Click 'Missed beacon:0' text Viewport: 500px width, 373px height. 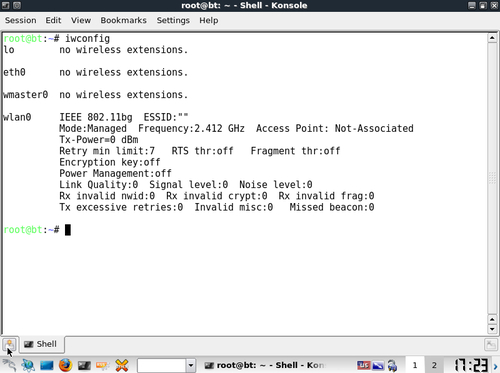[x=332, y=207]
